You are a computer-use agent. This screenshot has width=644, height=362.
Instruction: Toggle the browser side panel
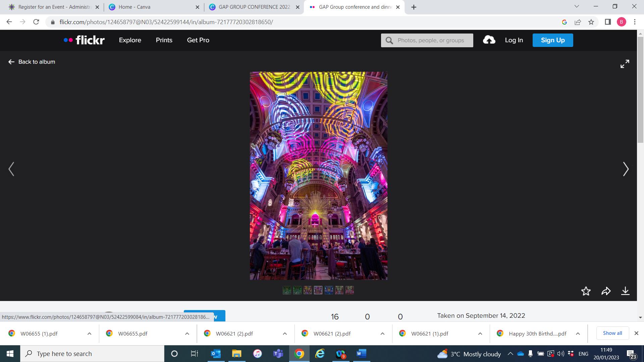607,22
